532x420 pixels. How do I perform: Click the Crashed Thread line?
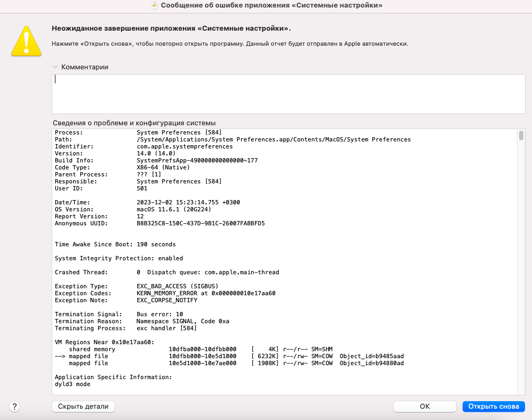coord(167,273)
